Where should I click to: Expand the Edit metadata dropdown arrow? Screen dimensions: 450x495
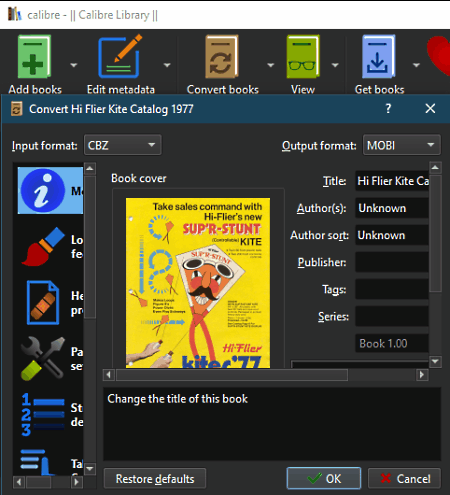click(x=167, y=65)
